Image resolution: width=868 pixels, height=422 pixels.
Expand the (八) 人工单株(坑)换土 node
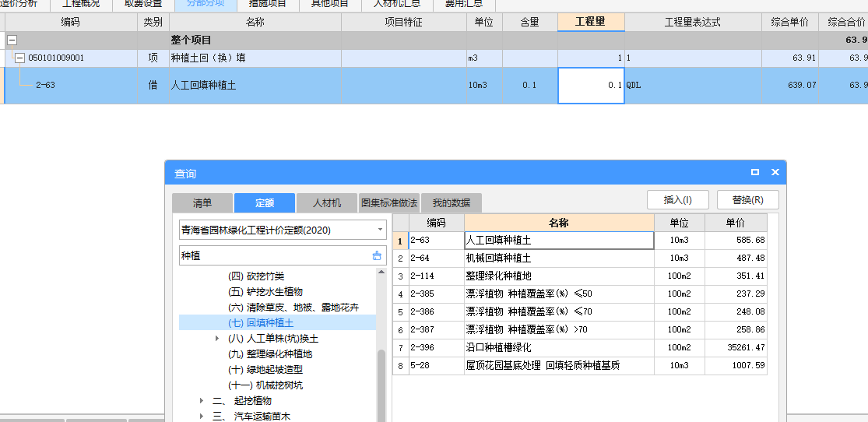point(217,338)
